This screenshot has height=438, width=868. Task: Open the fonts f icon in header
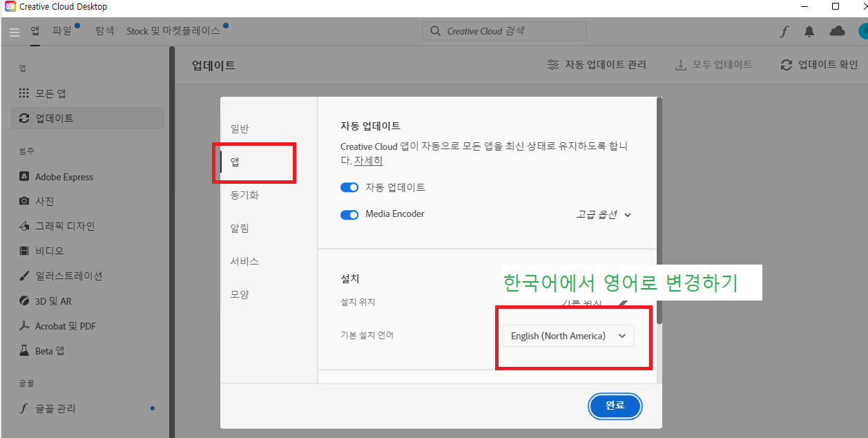click(x=784, y=31)
